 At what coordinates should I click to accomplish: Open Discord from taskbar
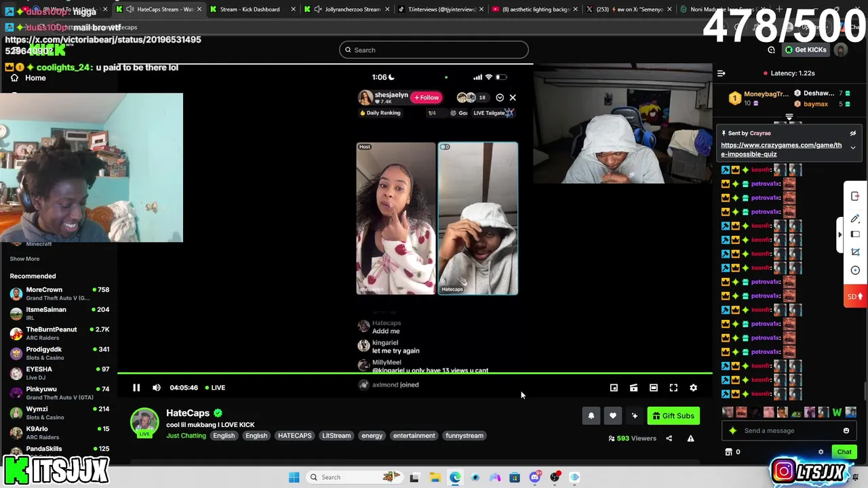[535, 477]
